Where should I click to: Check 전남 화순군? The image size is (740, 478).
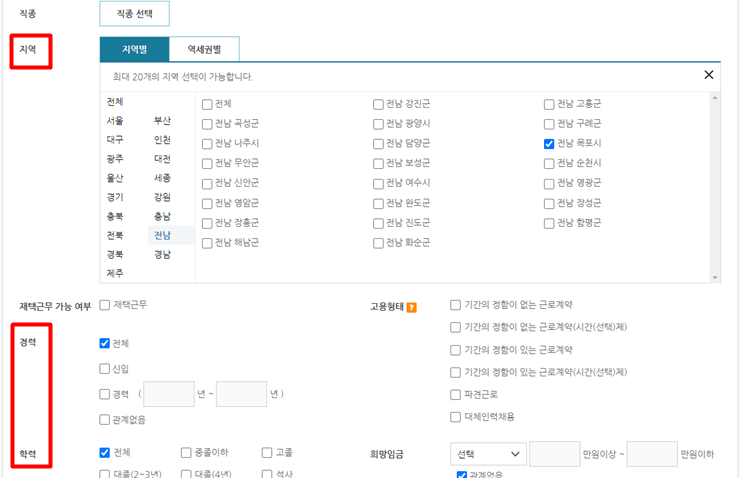378,243
